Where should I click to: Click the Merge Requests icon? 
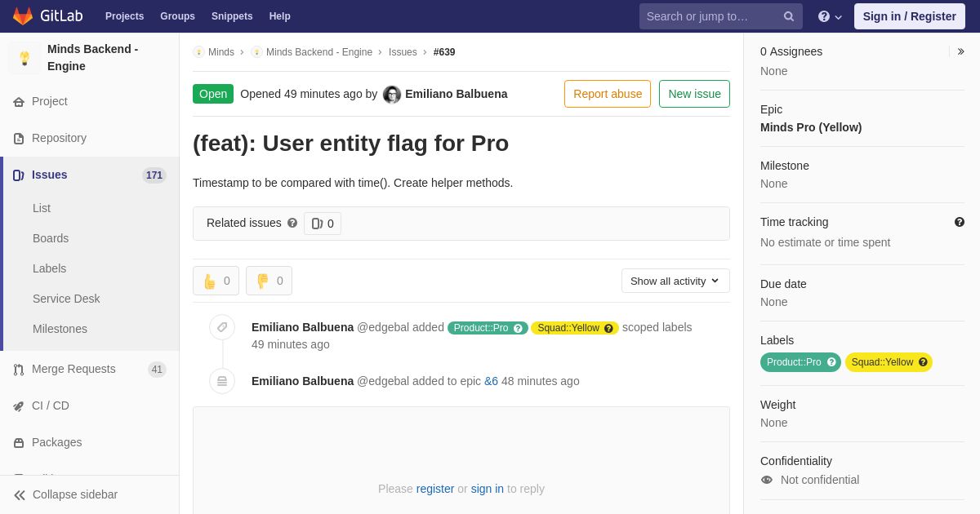(19, 370)
